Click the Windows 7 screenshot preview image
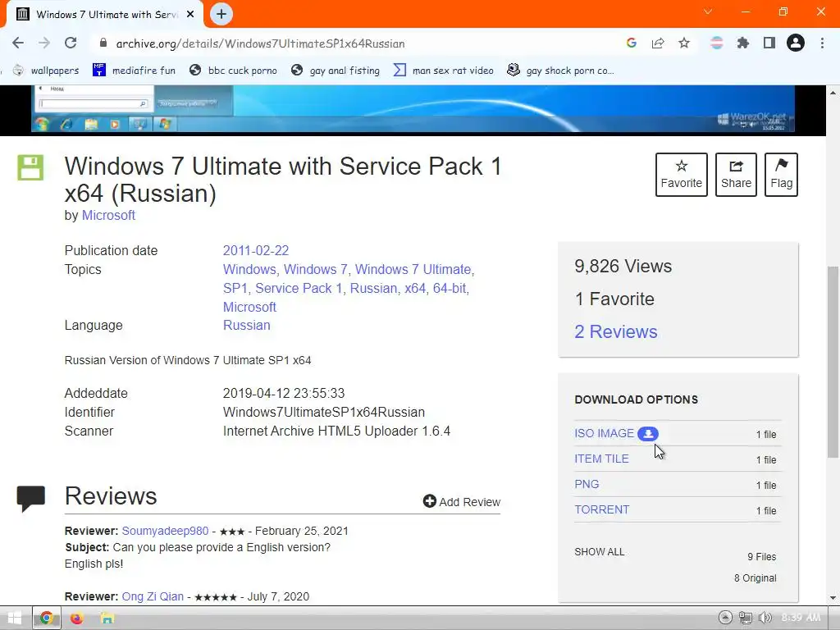 [413, 109]
